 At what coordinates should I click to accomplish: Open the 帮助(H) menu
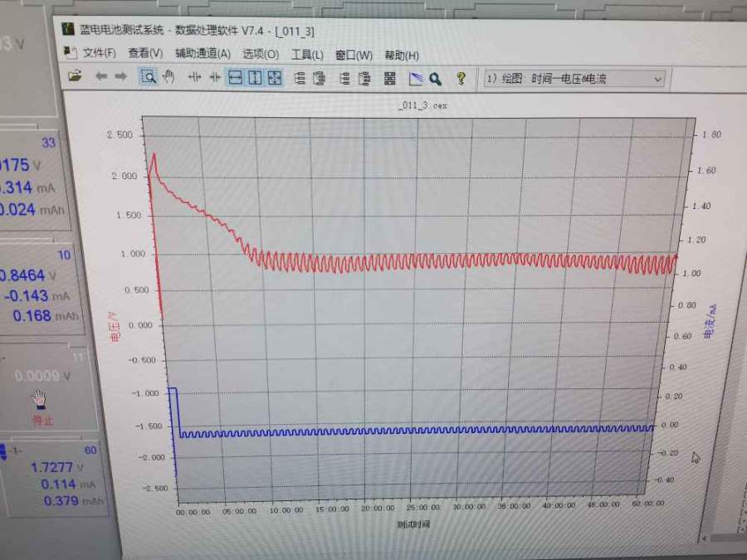pyautogui.click(x=402, y=56)
